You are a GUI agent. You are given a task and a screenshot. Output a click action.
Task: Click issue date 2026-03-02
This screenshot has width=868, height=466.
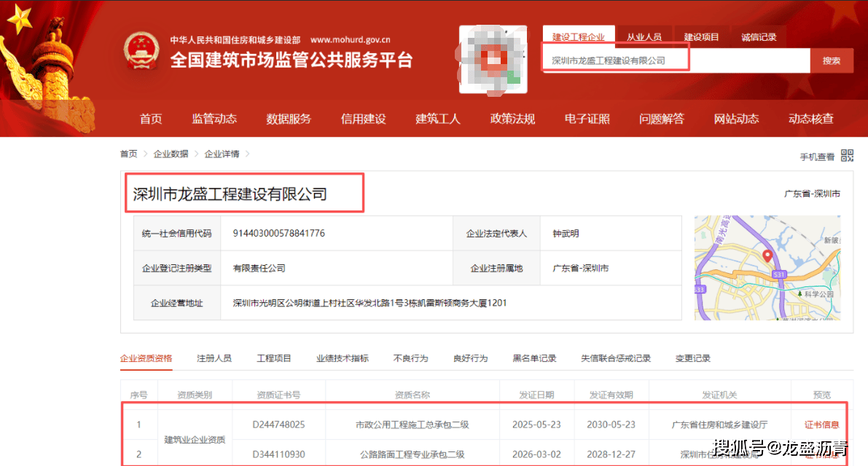click(536, 454)
